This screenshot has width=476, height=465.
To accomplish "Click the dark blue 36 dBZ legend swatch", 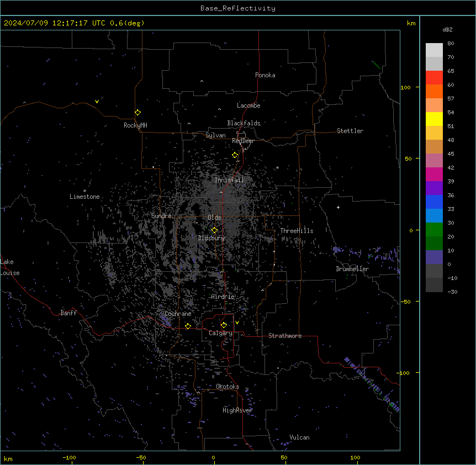I will (x=434, y=202).
